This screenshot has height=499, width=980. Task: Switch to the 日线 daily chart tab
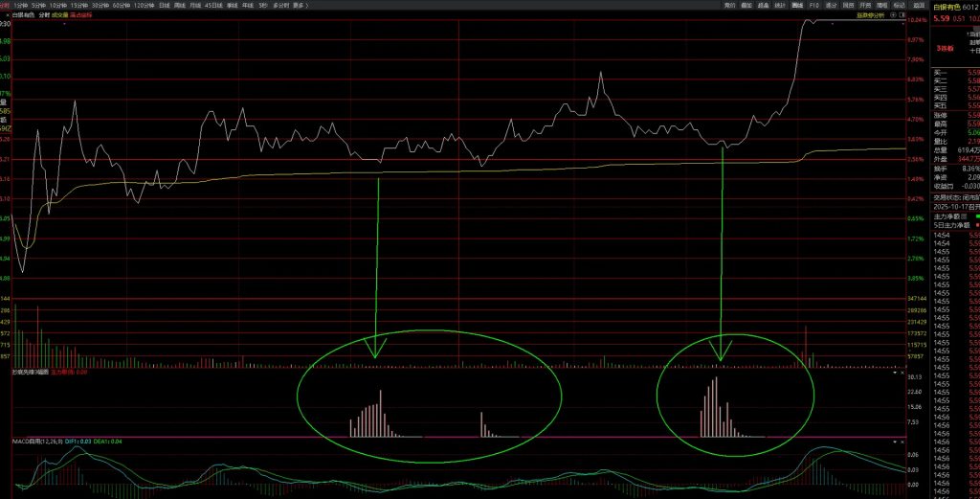point(164,5)
